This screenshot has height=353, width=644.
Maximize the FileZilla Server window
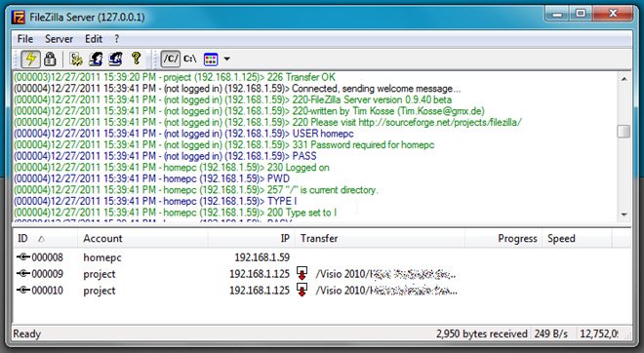(x=581, y=14)
